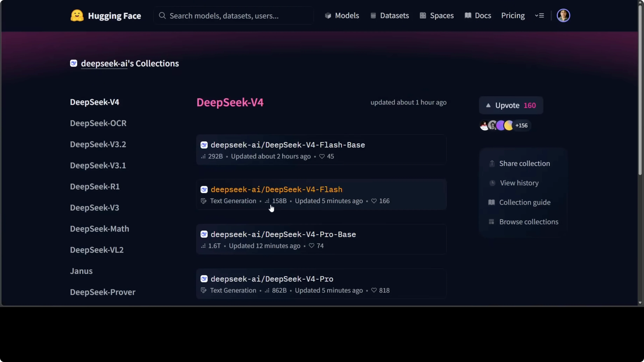Expand the navigation more-options menu
Image resolution: width=644 pixels, height=362 pixels.
pos(540,16)
